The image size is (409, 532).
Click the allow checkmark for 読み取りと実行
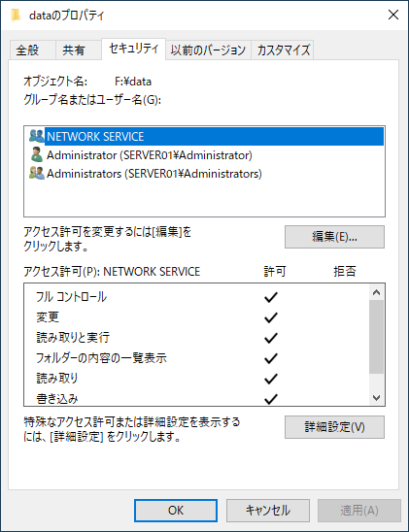[x=271, y=338]
